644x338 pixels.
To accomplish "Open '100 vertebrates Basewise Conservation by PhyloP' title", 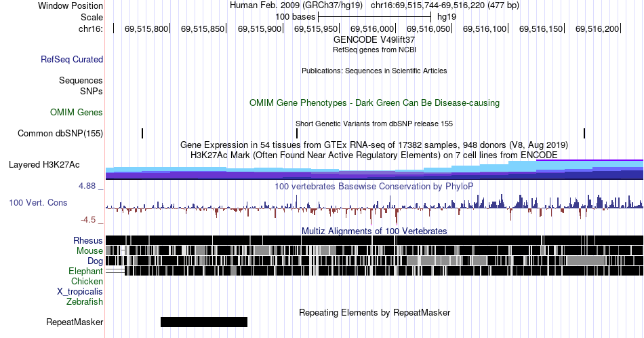I will pos(374,186).
